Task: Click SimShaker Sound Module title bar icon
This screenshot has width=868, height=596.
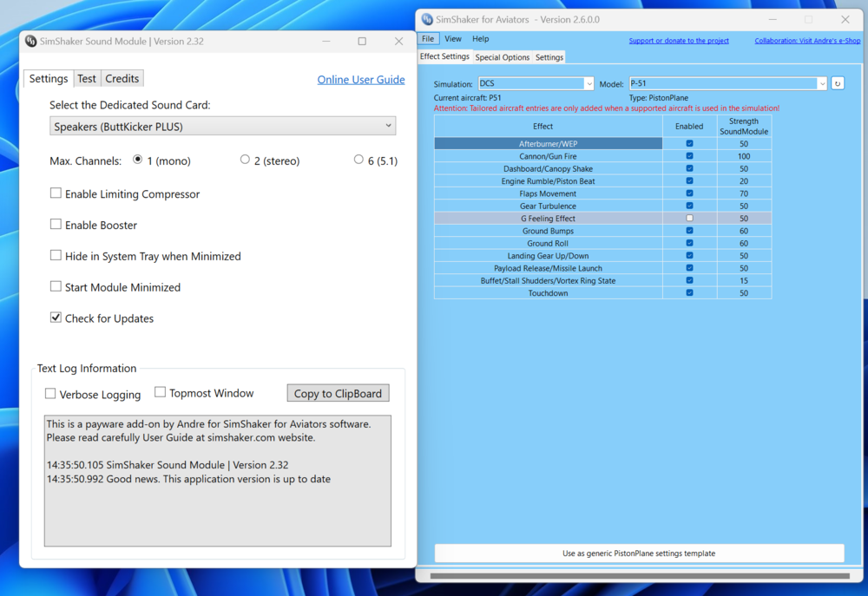Action: click(x=31, y=41)
